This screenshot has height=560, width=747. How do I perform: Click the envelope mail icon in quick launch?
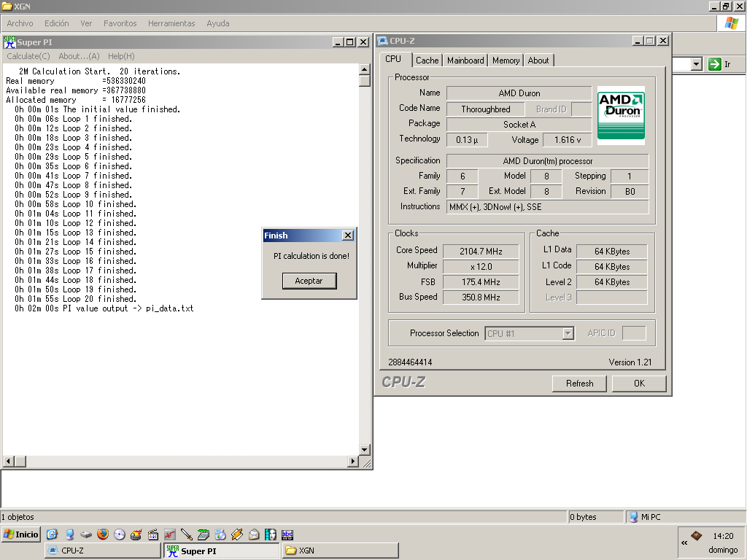(x=254, y=534)
